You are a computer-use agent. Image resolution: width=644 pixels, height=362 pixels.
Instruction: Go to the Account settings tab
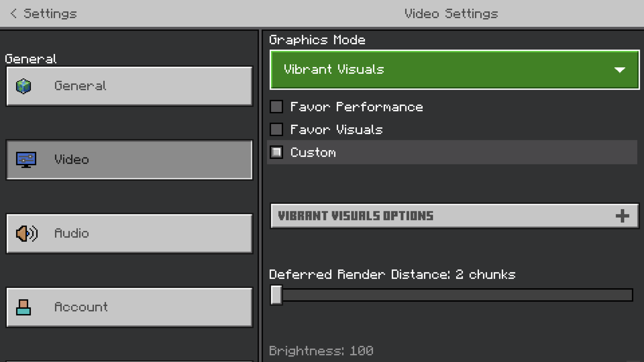pos(129,307)
